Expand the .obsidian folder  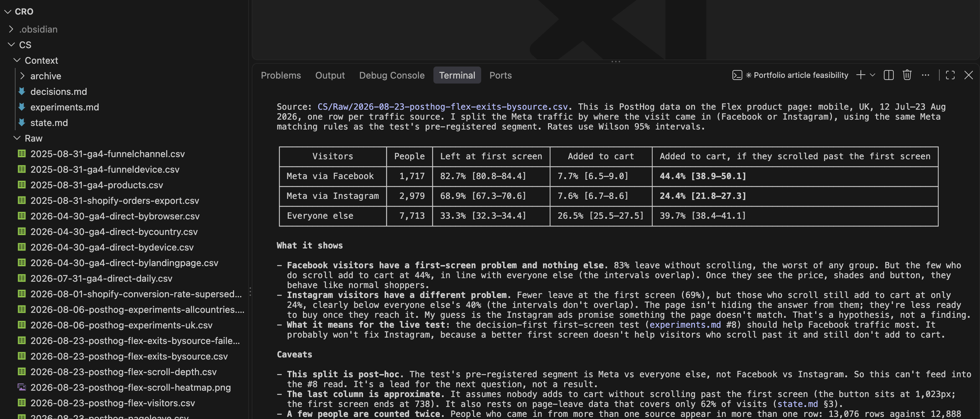[11, 29]
